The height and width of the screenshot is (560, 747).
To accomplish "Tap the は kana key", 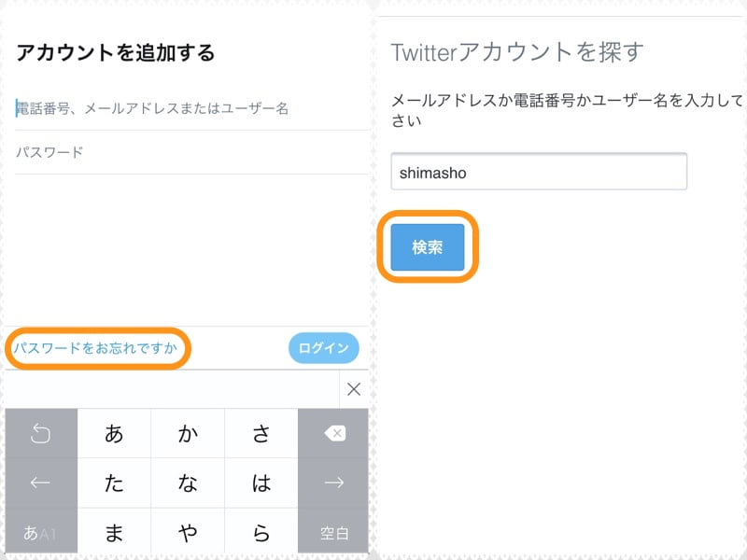I will click(261, 483).
